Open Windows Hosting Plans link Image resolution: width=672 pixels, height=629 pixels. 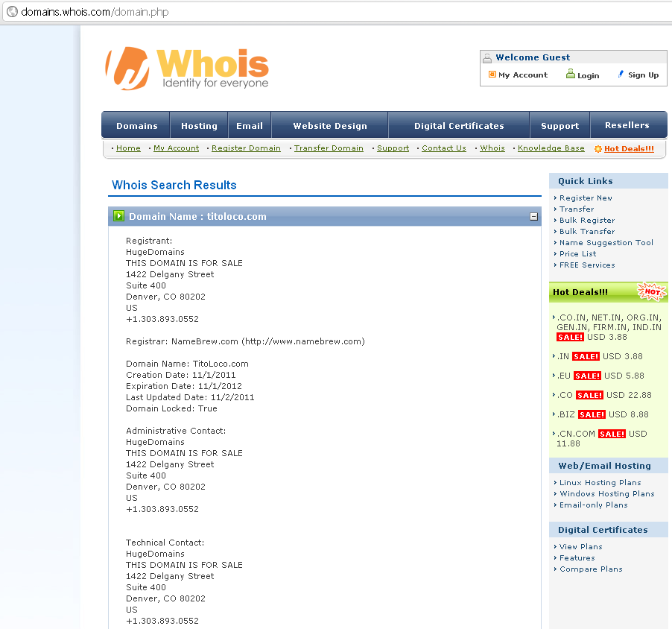(x=607, y=493)
